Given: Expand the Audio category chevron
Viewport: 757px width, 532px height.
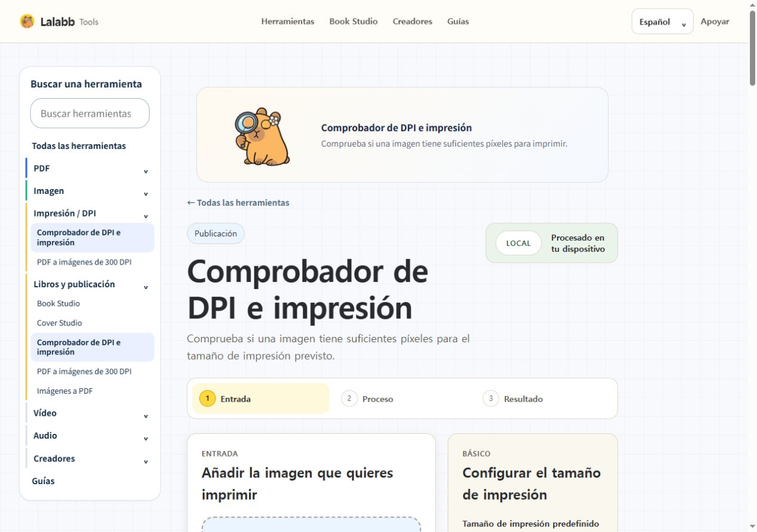Looking at the screenshot, I should pyautogui.click(x=145, y=439).
